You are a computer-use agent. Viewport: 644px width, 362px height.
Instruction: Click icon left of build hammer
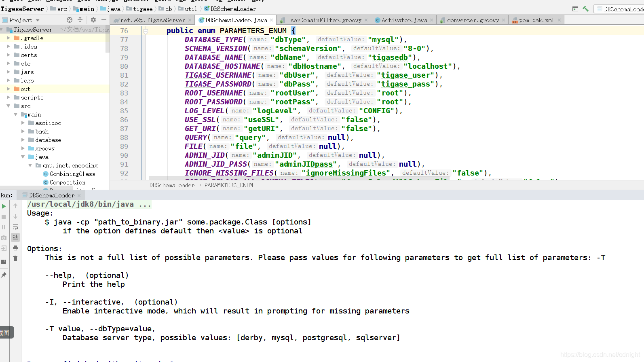point(575,8)
